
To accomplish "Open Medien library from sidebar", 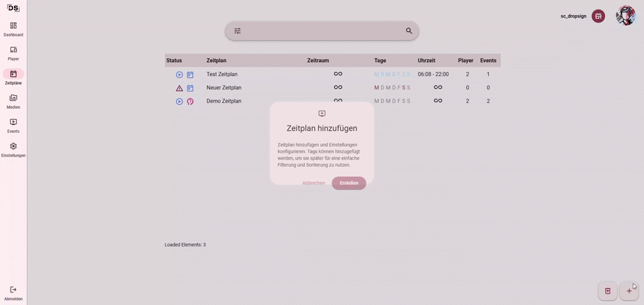I will point(13,98).
